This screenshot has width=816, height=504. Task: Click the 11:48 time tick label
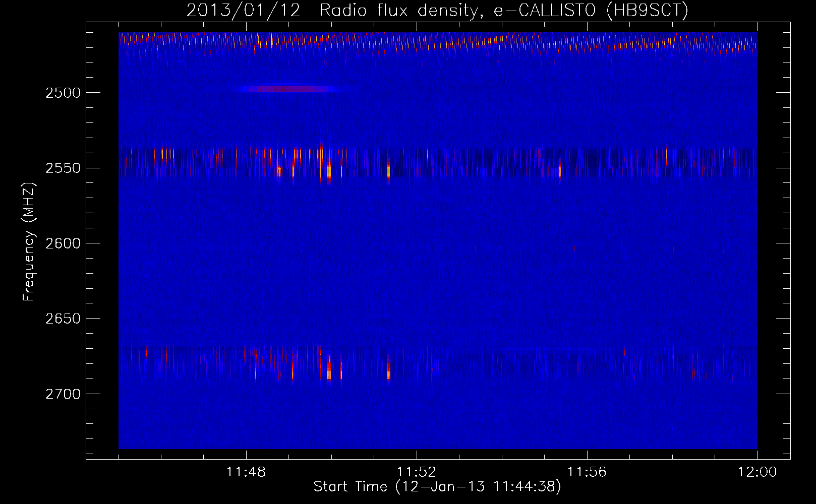(x=246, y=472)
